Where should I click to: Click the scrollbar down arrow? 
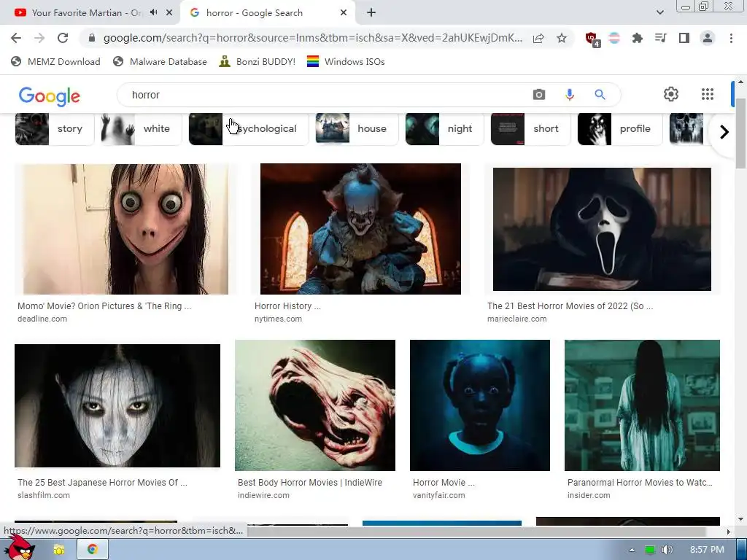point(741,519)
